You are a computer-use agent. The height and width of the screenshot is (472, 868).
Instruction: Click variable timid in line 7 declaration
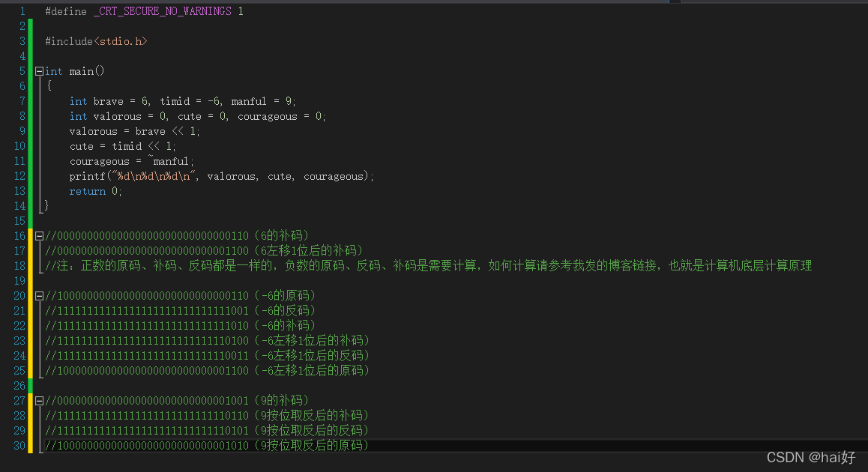click(175, 101)
